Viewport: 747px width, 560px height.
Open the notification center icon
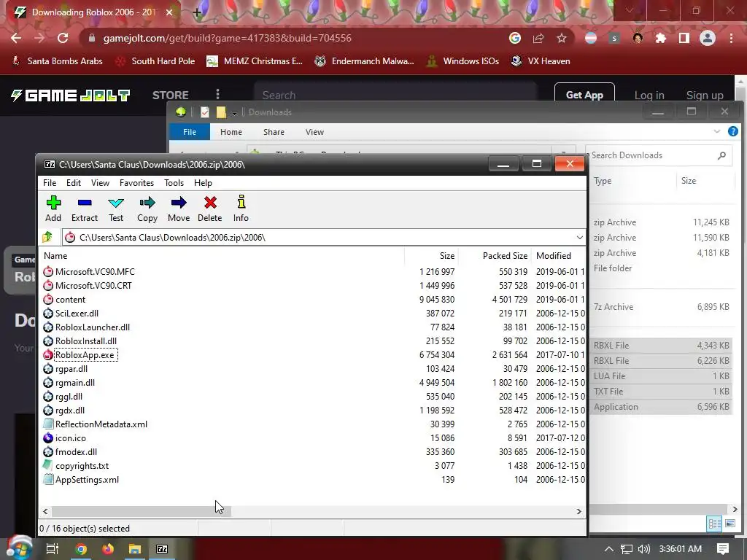tap(723, 549)
